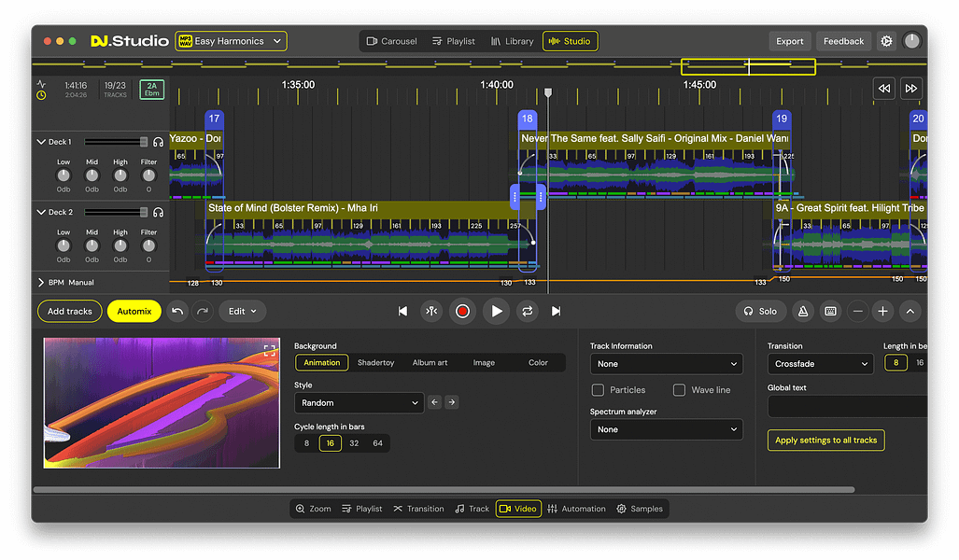Switch to the Playlist view tab
The height and width of the screenshot is (560, 959).
pos(453,41)
